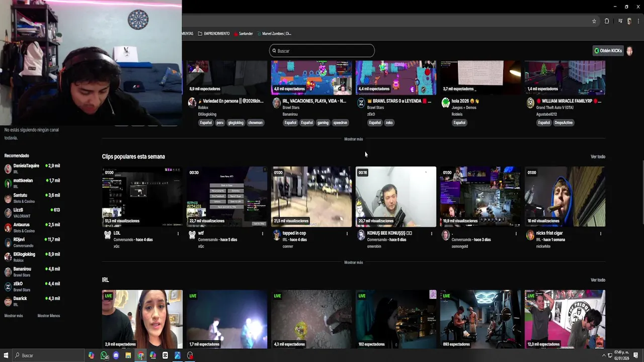The image size is (644, 362).
Task: Click Obtén KICKs button
Action: click(x=608, y=51)
